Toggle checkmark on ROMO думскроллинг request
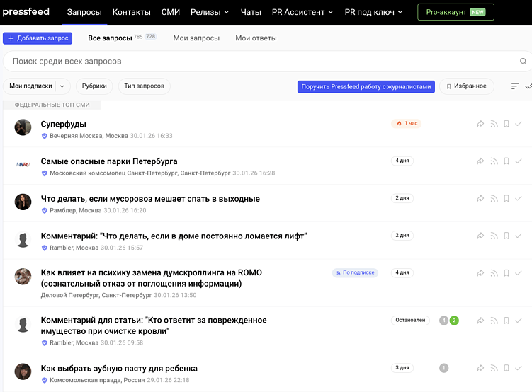 (519, 273)
